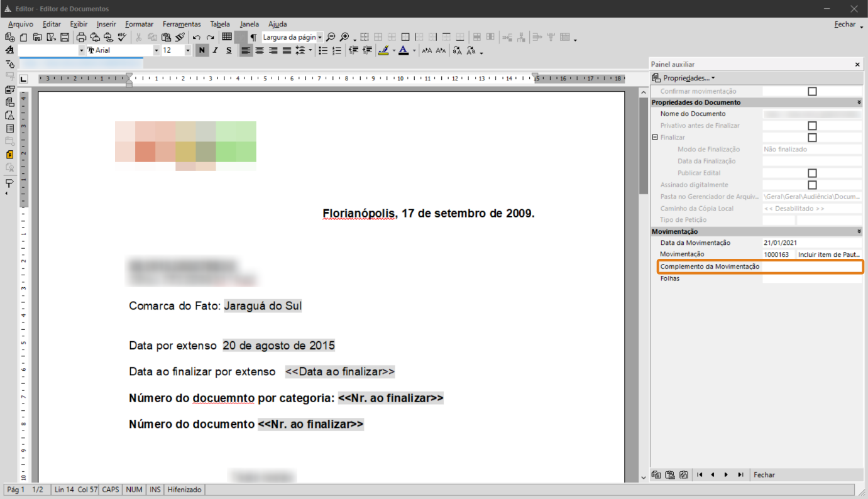The image size is (868, 499).
Task: Click in the Complemento da Movimentação field
Action: click(x=812, y=266)
